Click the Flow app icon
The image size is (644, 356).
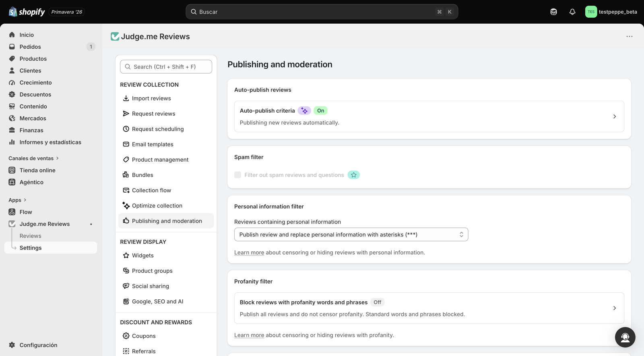12,212
